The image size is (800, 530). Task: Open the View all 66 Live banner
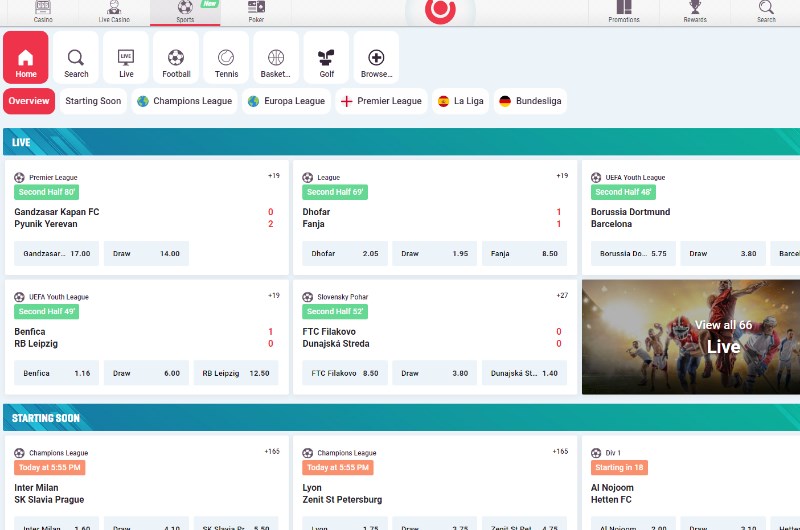tap(691, 337)
